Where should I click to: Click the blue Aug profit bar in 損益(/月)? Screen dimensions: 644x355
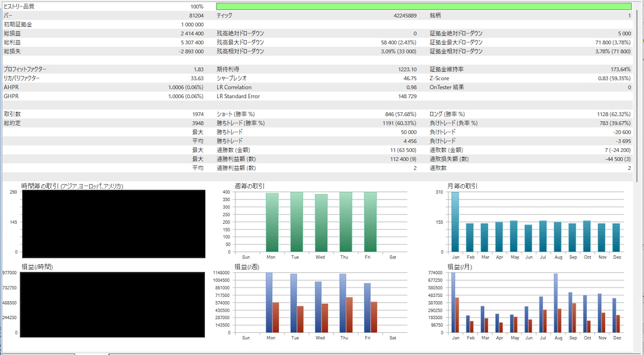tap(555, 303)
